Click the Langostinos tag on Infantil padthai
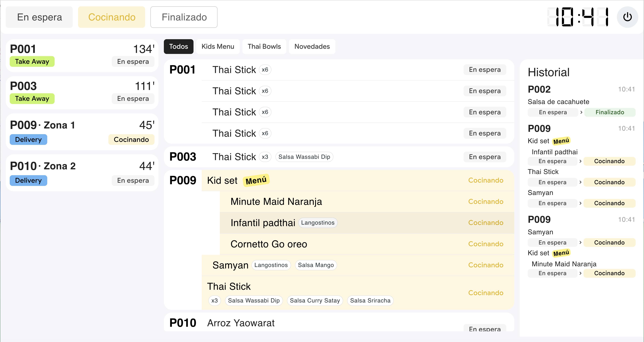644x342 pixels. (318, 222)
